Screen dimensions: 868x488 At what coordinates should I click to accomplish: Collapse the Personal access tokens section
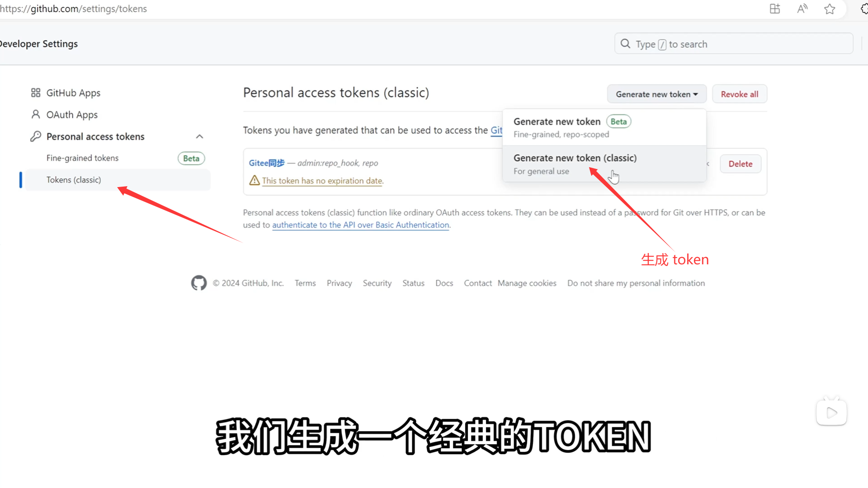(199, 136)
